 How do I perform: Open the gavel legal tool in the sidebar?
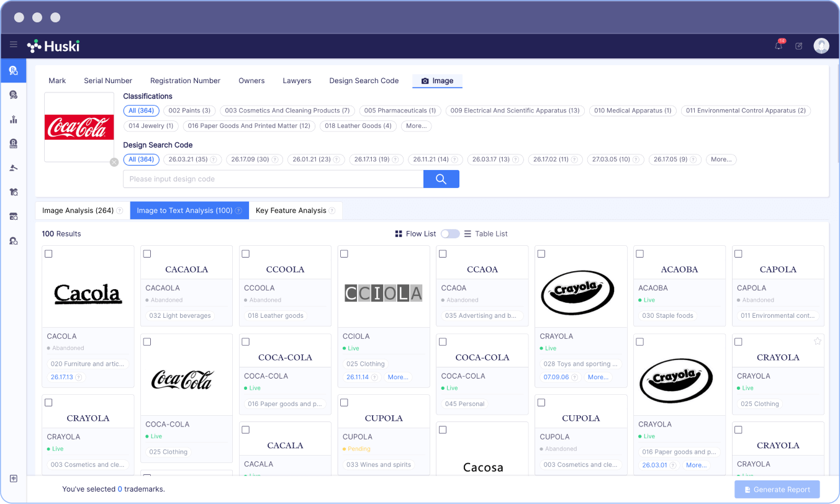tap(14, 168)
